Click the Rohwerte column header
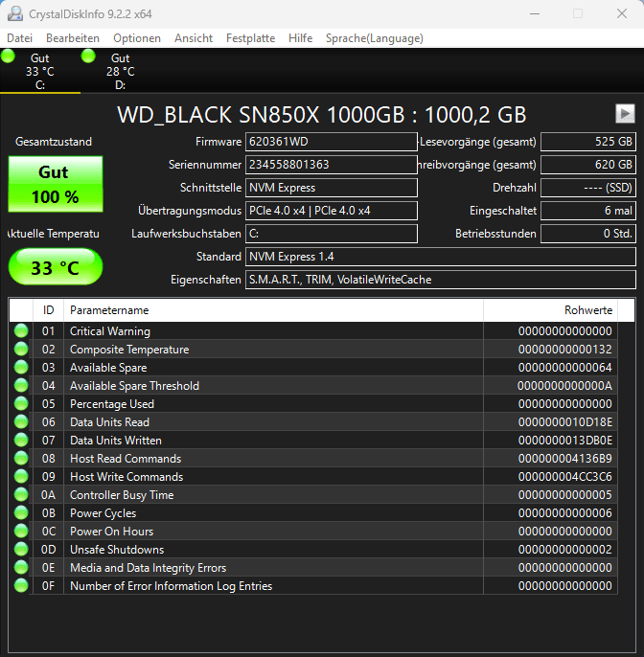644x657 pixels. tap(550, 310)
